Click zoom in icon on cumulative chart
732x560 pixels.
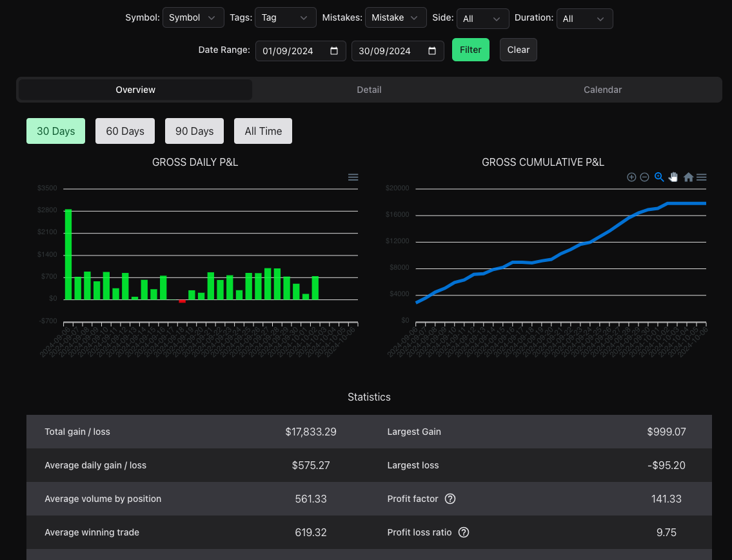tap(631, 177)
